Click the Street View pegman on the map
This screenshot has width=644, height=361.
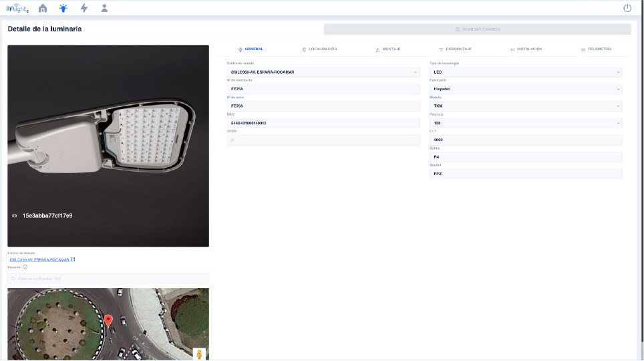199,354
